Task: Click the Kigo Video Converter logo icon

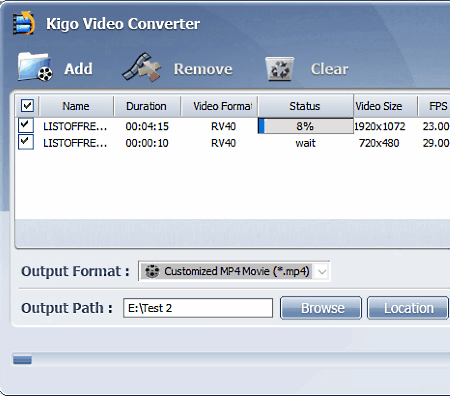Action: pyautogui.click(x=23, y=23)
